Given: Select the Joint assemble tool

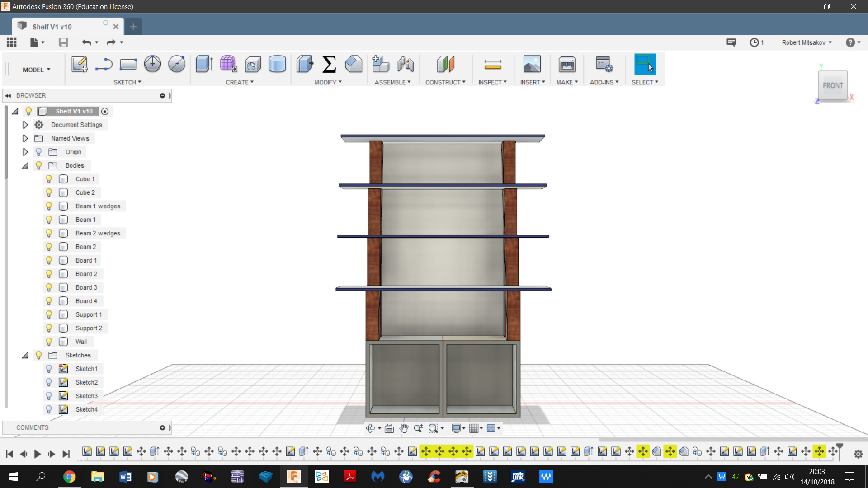Looking at the screenshot, I should click(x=406, y=64).
